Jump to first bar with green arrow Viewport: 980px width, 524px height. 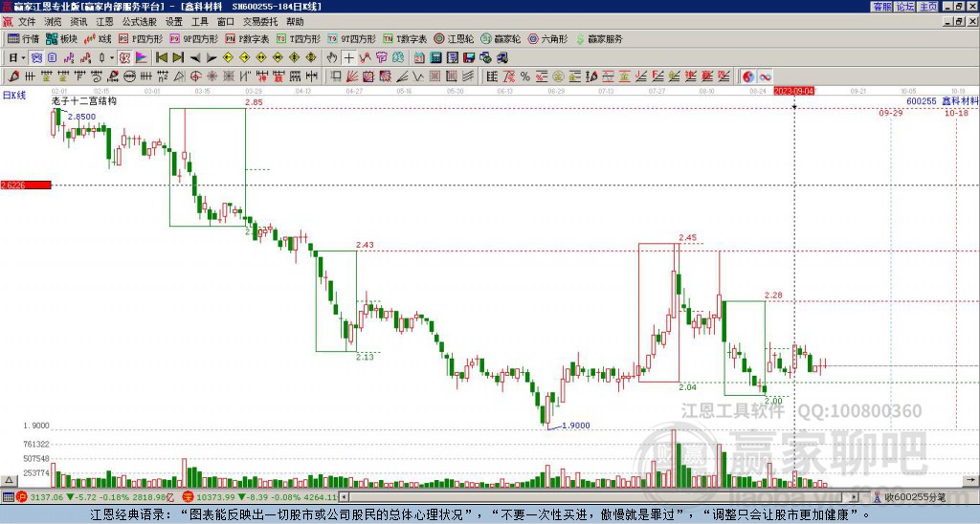coord(161,57)
